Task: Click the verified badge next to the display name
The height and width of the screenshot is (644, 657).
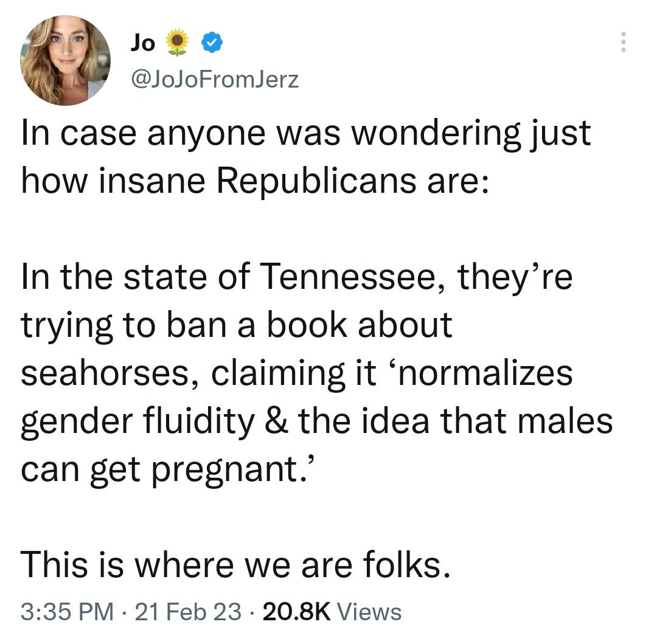Action: click(x=212, y=41)
